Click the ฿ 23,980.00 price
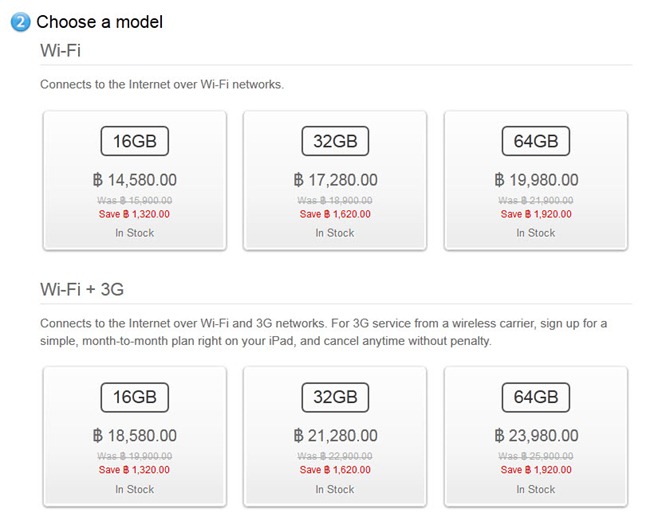This screenshot has width=650, height=517. (536, 436)
